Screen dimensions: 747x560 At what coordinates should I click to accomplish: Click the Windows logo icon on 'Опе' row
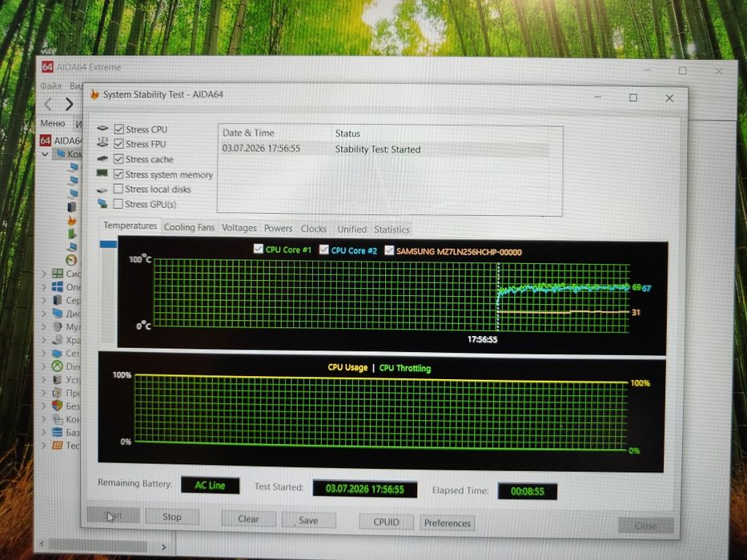pyautogui.click(x=57, y=286)
